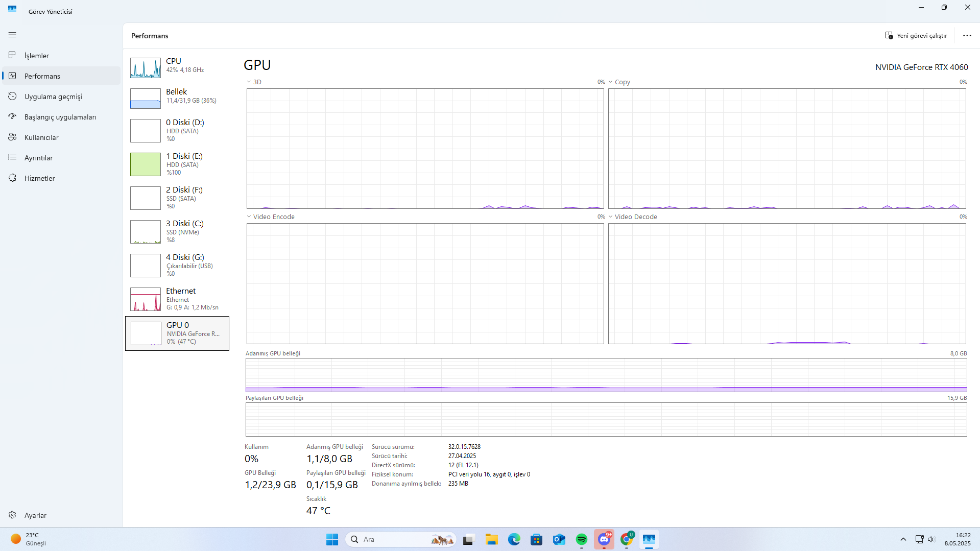Open the clock and date 16:22
980x551 pixels.
pos(958,539)
